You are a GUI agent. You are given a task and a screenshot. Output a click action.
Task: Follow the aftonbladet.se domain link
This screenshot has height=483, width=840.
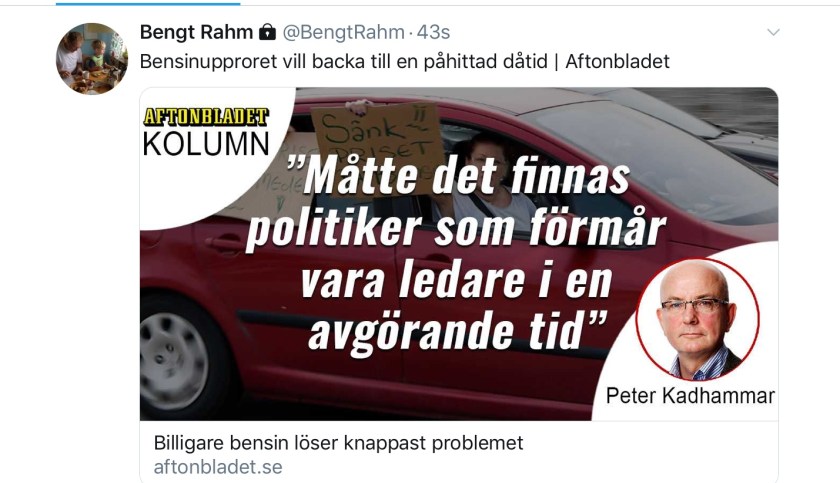(218, 467)
